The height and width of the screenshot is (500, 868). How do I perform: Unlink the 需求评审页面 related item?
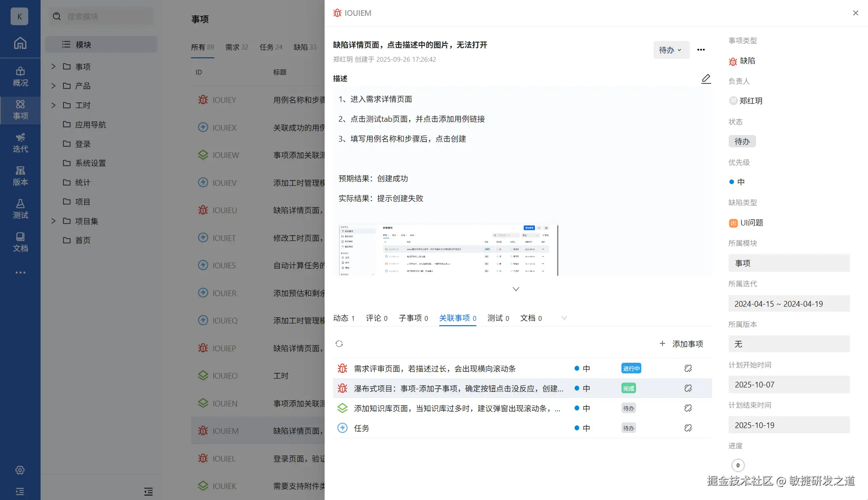[x=688, y=368]
